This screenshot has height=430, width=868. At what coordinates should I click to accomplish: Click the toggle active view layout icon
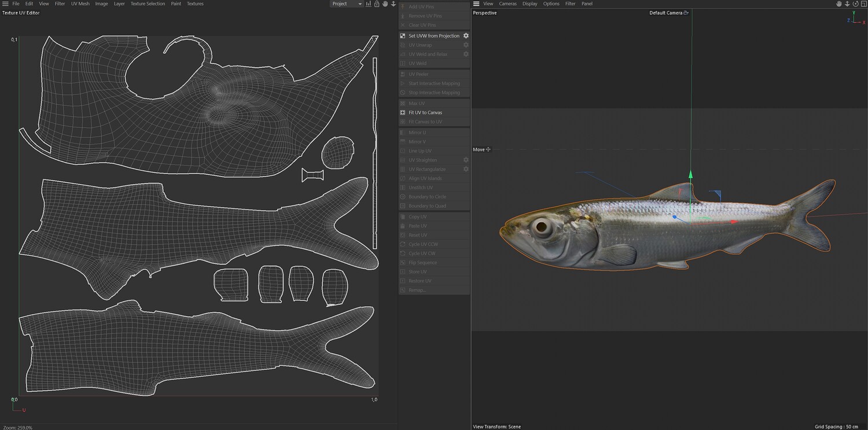[863, 4]
